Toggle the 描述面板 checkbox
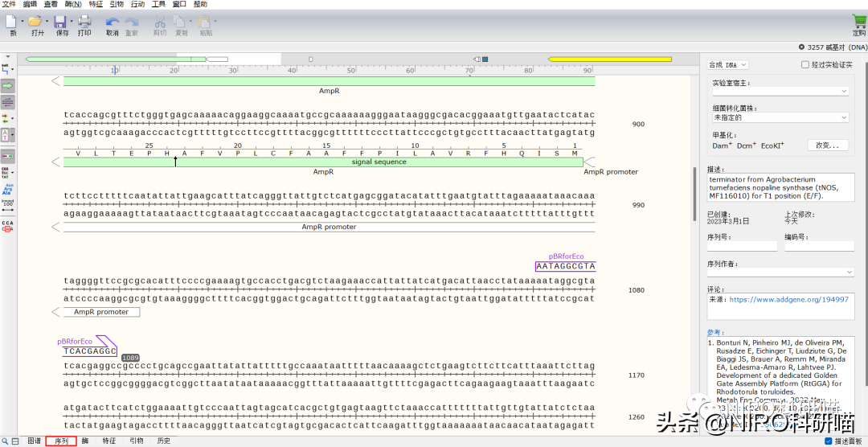This screenshot has height=447, width=868. (x=829, y=441)
